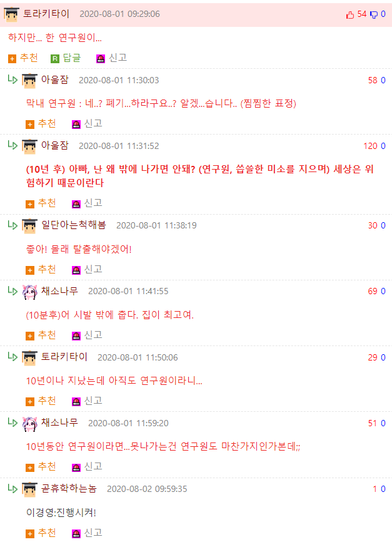392x542 pixels.
Task: Open 토라키타이 avatar on top comment
Action: 11,14
